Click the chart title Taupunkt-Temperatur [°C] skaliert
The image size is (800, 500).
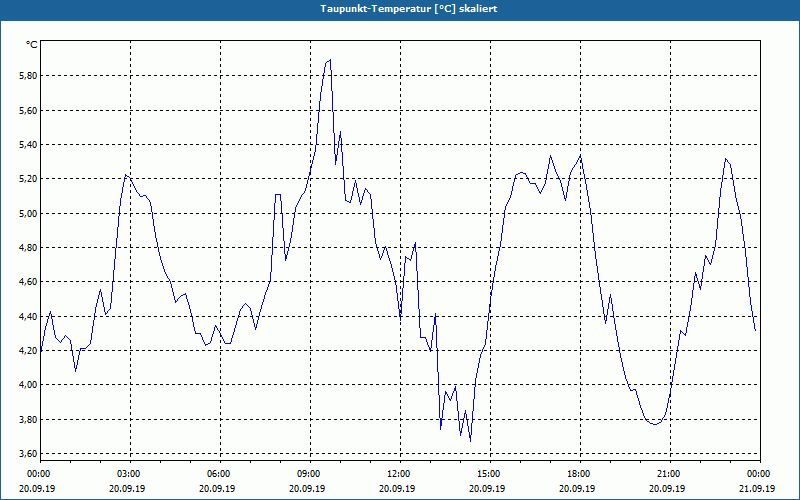pos(409,9)
